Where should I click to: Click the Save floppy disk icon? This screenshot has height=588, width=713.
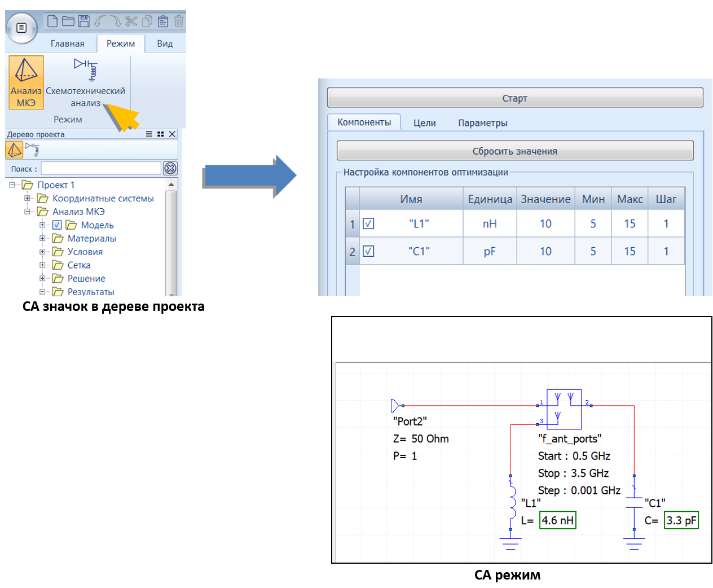84,21
